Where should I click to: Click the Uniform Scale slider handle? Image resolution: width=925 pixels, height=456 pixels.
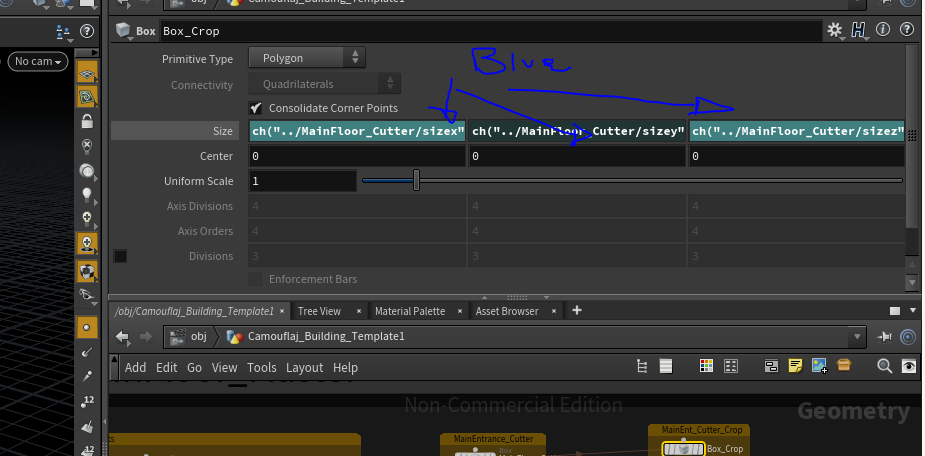point(416,181)
